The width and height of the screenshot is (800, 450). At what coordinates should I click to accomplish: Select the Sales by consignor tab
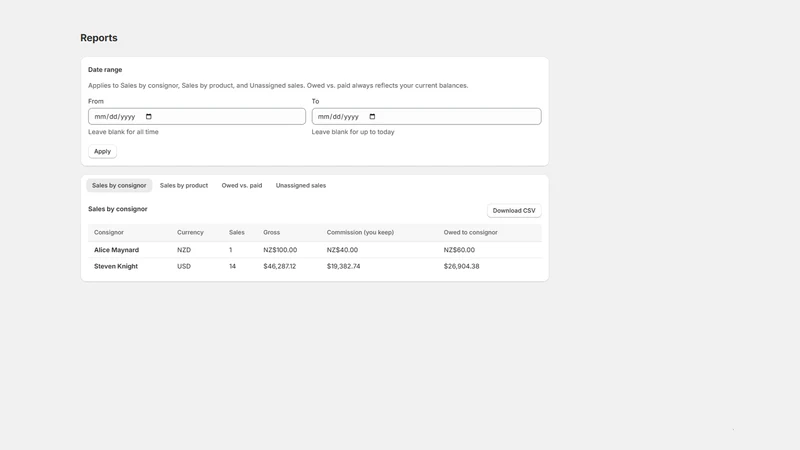click(119, 186)
